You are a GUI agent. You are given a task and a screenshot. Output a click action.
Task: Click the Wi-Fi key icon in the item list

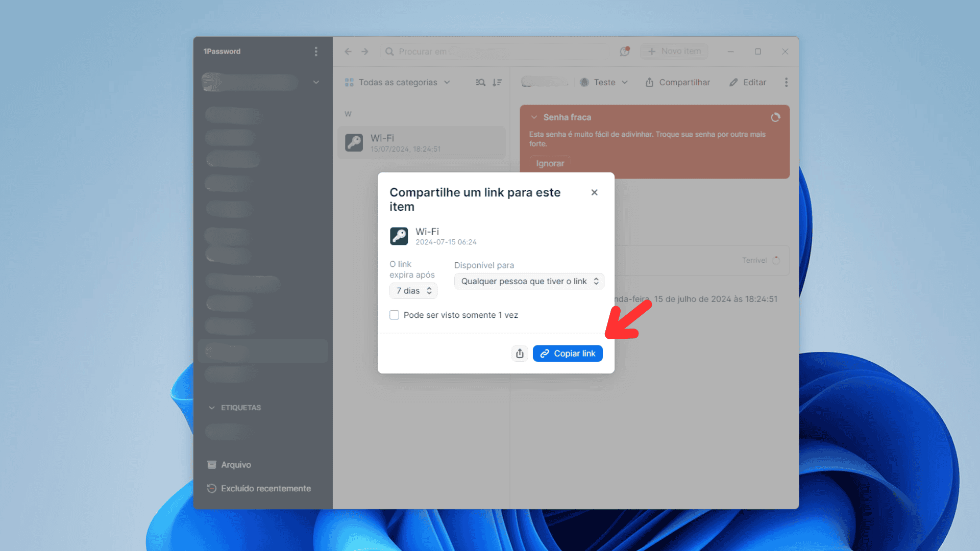pyautogui.click(x=354, y=142)
